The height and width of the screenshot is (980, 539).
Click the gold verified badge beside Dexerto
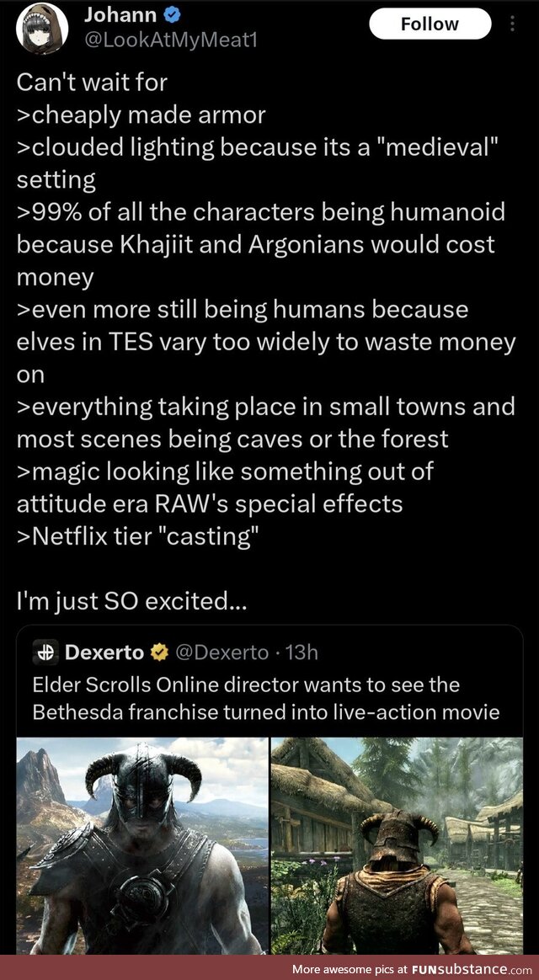[158, 652]
